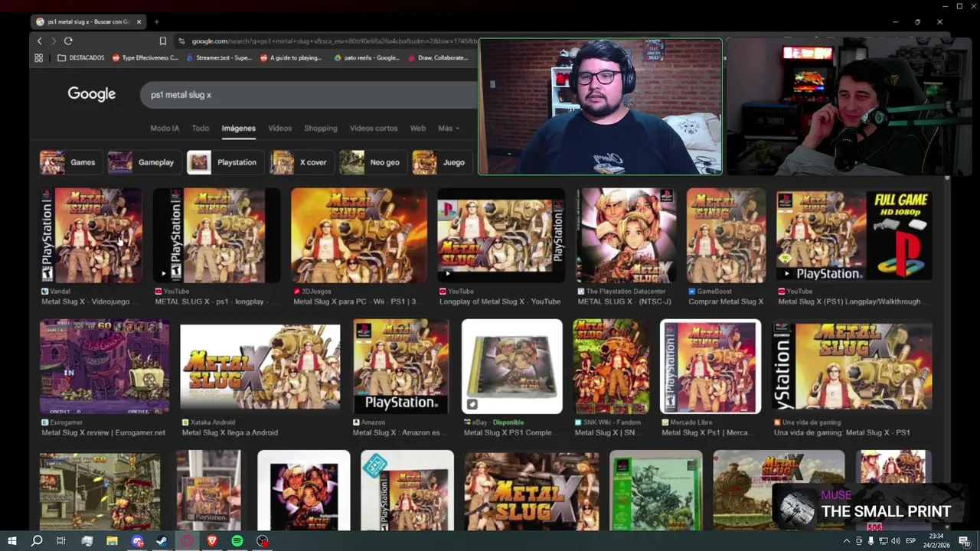Switch to the Videos tab
This screenshot has height=551, width=980.
pyautogui.click(x=279, y=129)
